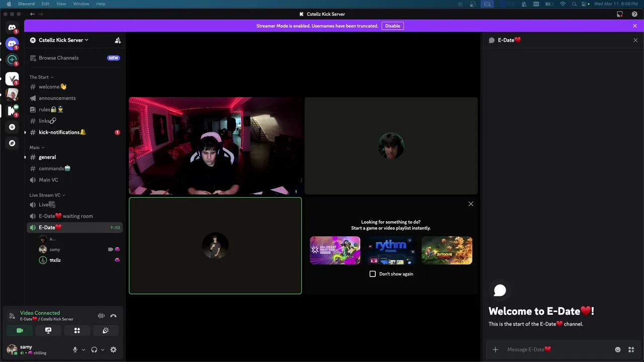Open Discover servers compass icon
This screenshot has width=644, height=362.
pos(12,143)
